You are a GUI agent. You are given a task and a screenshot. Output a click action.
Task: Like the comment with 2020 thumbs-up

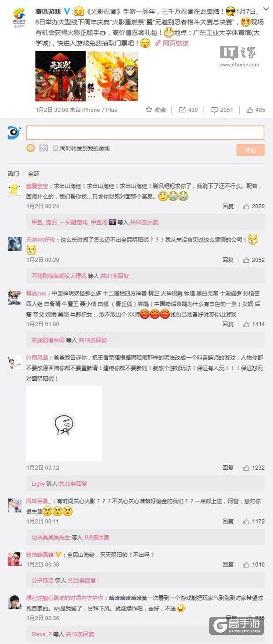tap(246, 206)
